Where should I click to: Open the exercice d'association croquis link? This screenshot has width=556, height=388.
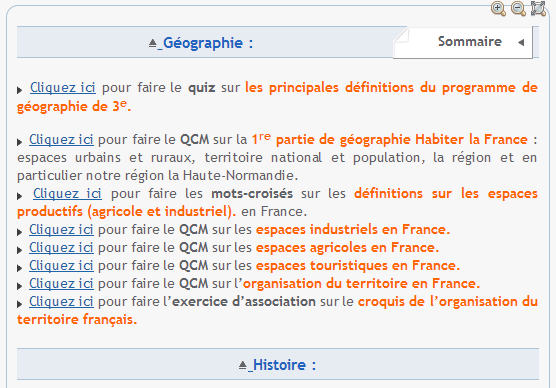[61, 301]
